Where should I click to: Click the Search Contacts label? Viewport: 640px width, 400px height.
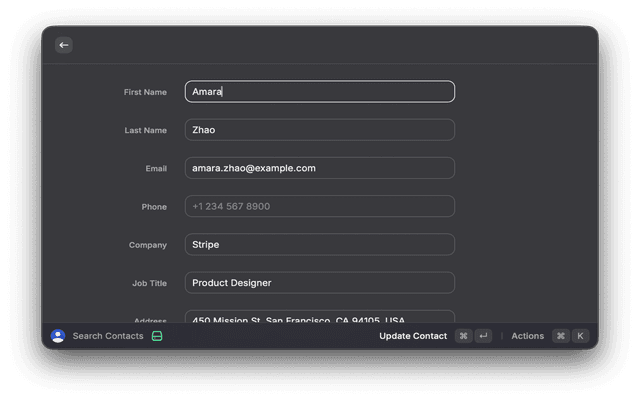point(108,336)
